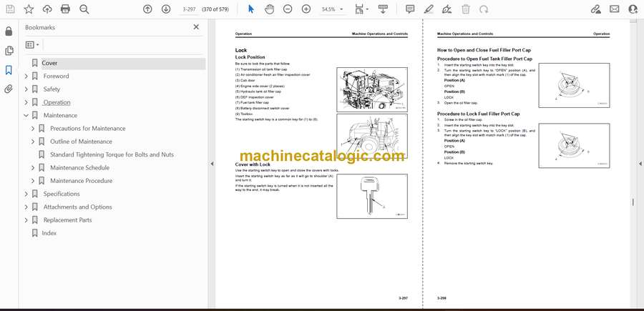Jump to the Operation bookmark

tap(57, 102)
